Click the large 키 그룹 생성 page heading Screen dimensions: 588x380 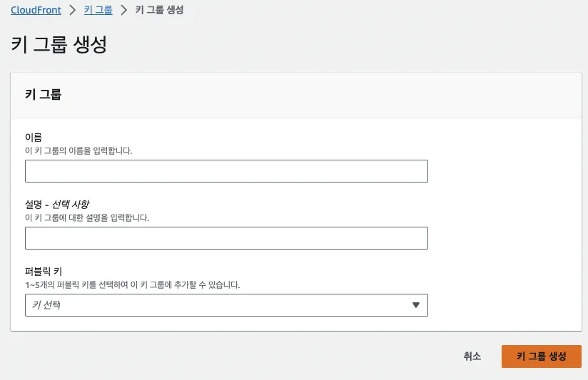pyautogui.click(x=59, y=44)
